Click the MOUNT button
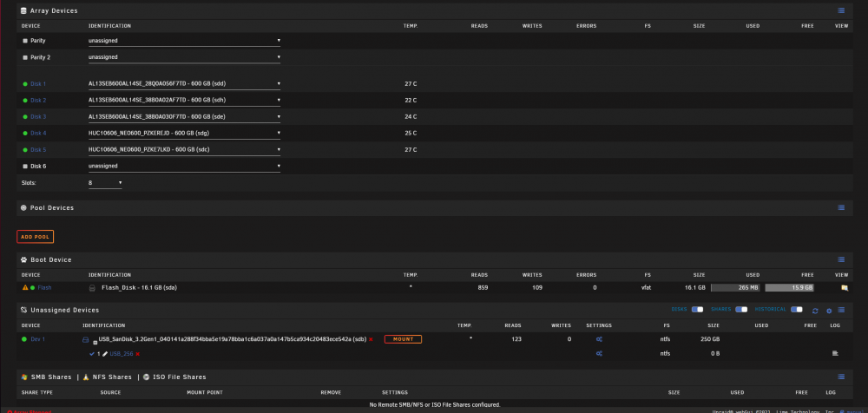The width and height of the screenshot is (868, 413). click(403, 338)
